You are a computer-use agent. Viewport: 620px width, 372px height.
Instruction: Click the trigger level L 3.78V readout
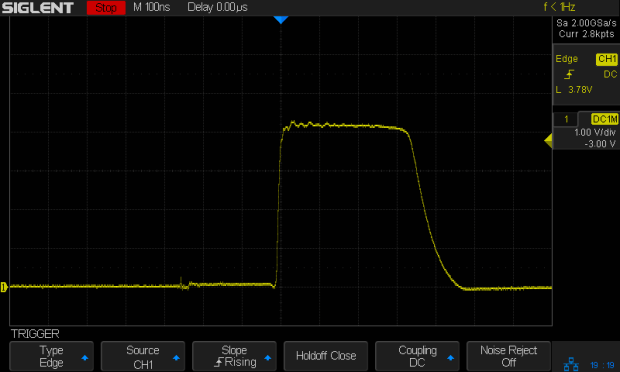[574, 90]
